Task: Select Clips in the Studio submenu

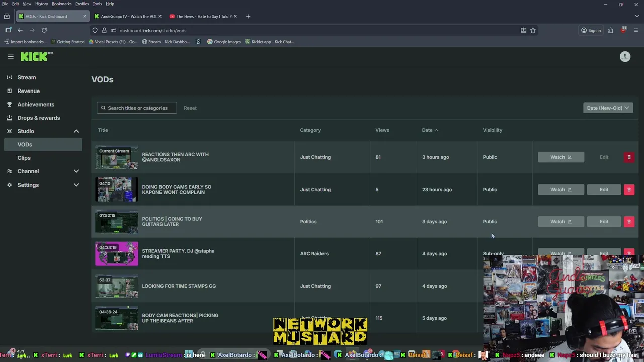Action: click(x=24, y=158)
